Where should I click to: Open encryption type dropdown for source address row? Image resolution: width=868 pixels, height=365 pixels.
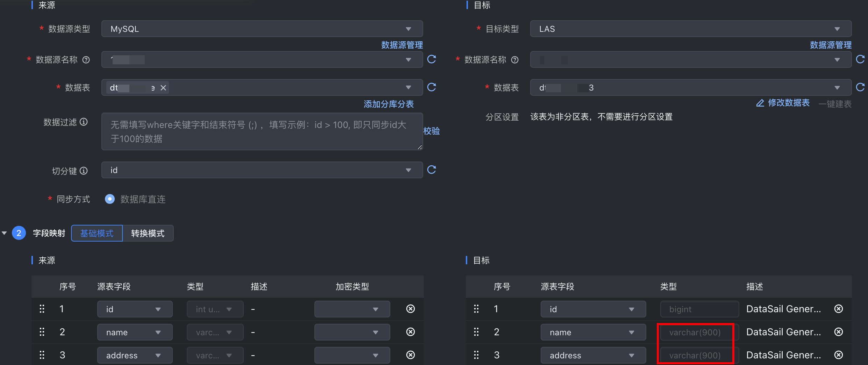(x=352, y=355)
